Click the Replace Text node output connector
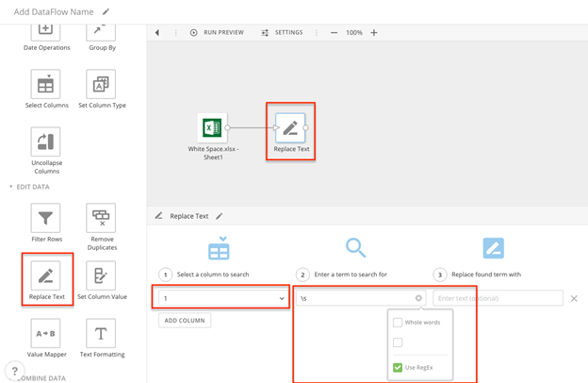Viewport: 588px width, 383px height. [305, 127]
